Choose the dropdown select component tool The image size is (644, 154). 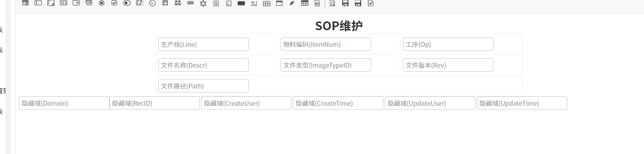click(76, 3)
